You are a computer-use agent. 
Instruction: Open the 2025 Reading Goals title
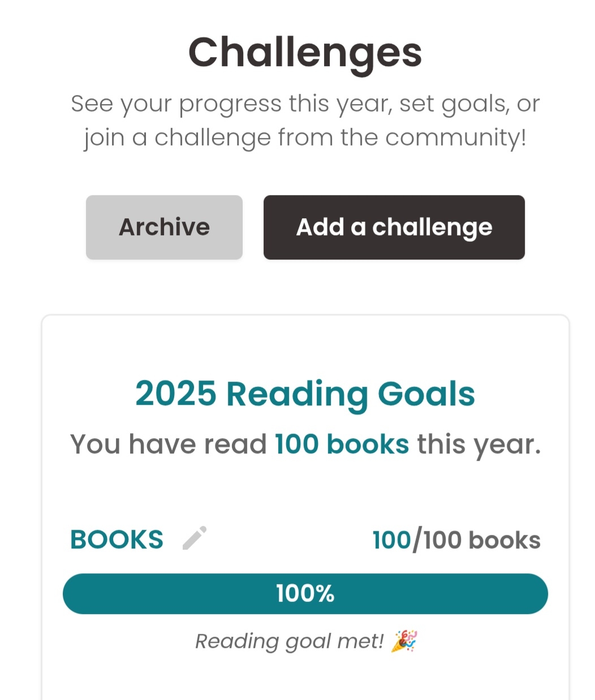click(x=305, y=394)
